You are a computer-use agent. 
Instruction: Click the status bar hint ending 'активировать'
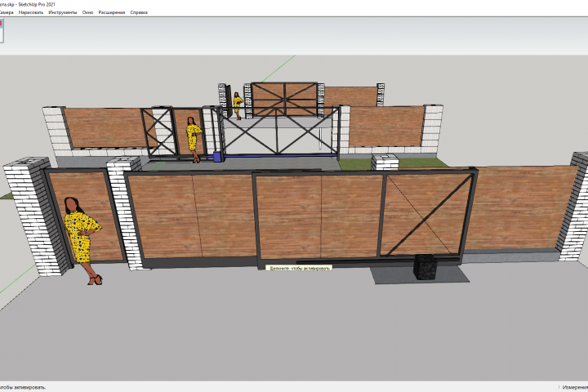click(x=23, y=387)
